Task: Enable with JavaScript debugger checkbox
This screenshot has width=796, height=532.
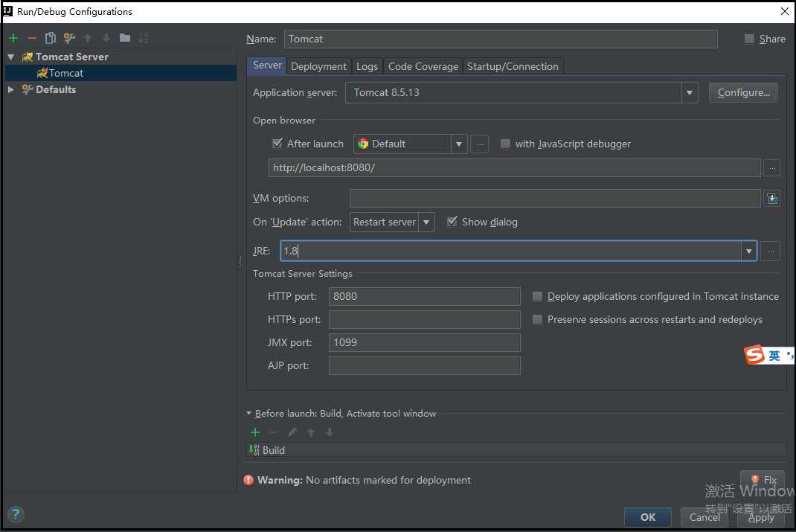Action: (x=505, y=144)
